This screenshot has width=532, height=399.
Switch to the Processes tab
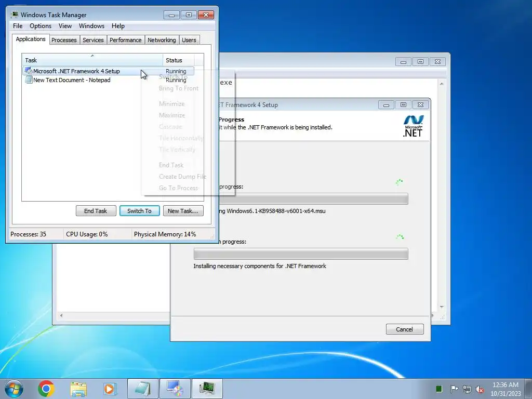pyautogui.click(x=64, y=40)
